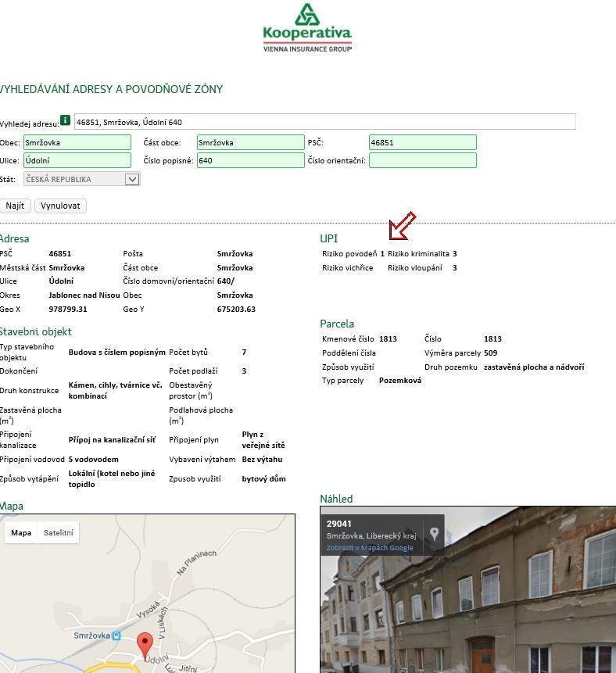Click the Ulice input field
This screenshot has width=616, height=673.
click(x=77, y=160)
